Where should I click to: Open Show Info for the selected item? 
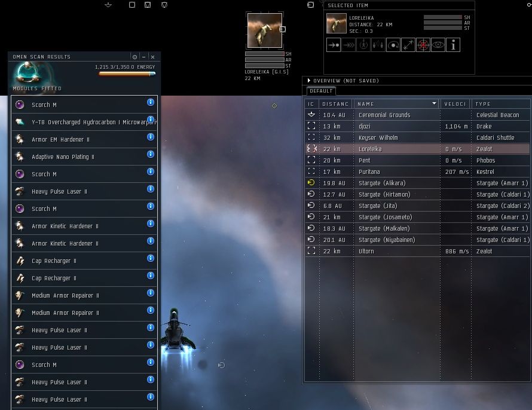tap(453, 45)
